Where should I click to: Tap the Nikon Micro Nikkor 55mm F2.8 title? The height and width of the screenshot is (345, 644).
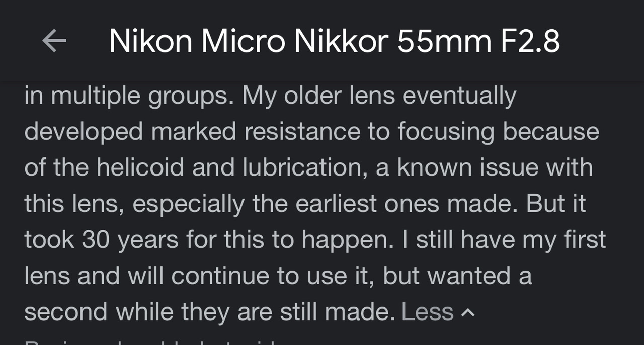[335, 41]
